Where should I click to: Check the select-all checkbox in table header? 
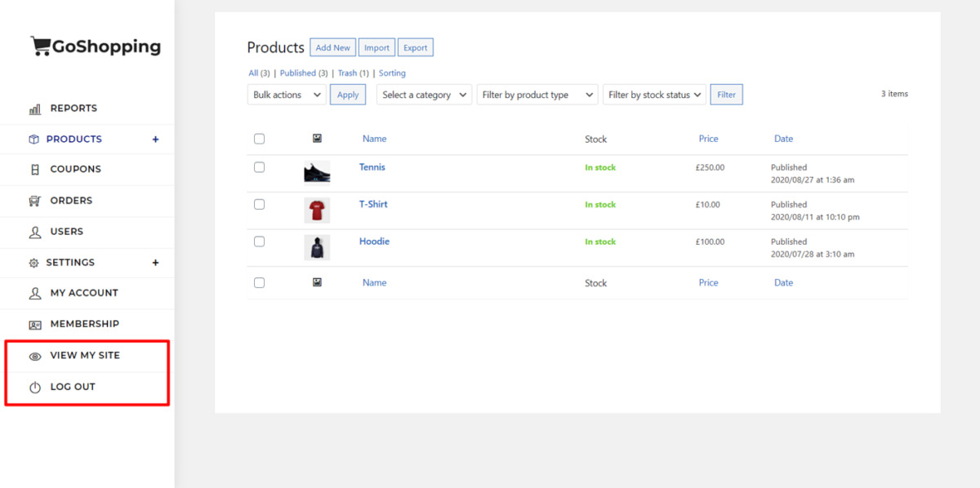tap(259, 139)
